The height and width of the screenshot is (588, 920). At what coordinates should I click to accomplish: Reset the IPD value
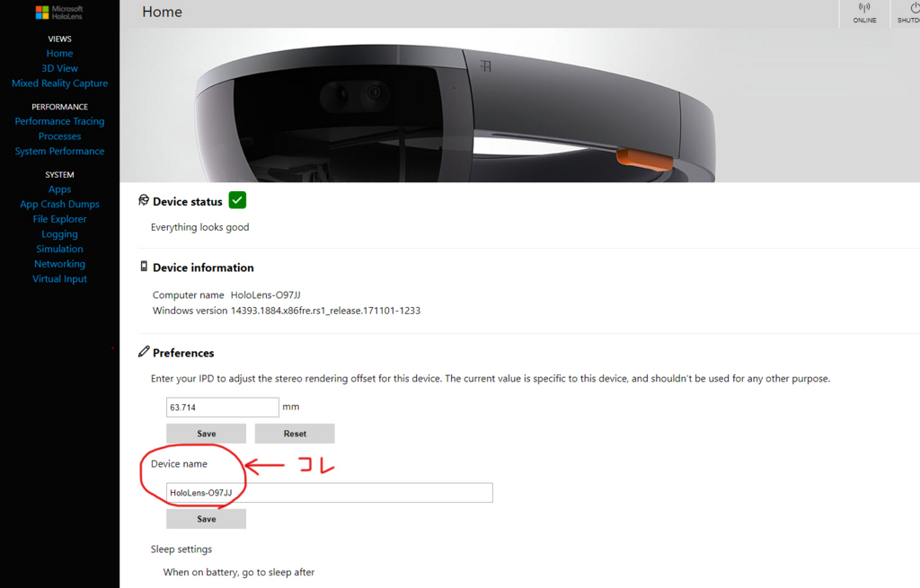tap(295, 434)
